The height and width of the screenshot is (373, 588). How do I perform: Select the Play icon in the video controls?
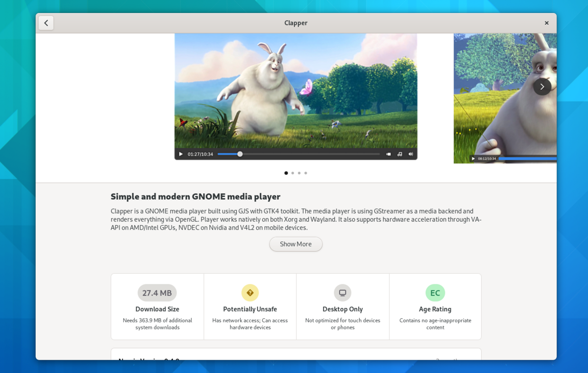click(x=180, y=154)
